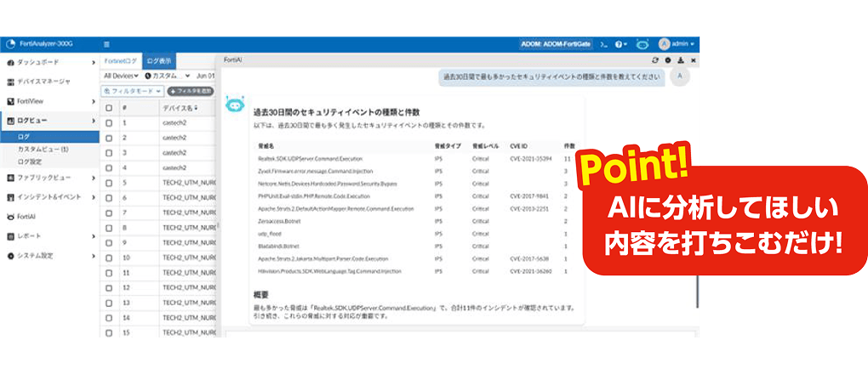Open FortiAI panel settings gear icon
Viewport: 868px width, 374px height.
click(x=668, y=59)
